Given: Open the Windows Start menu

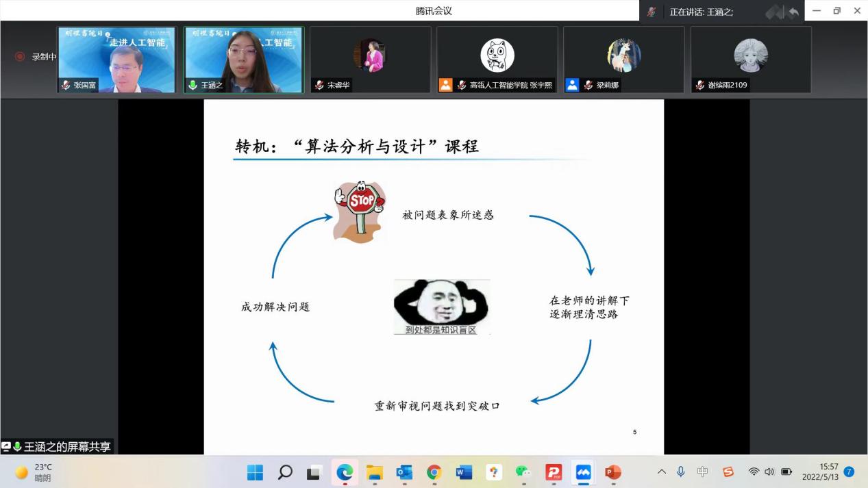Looking at the screenshot, I should [x=255, y=472].
